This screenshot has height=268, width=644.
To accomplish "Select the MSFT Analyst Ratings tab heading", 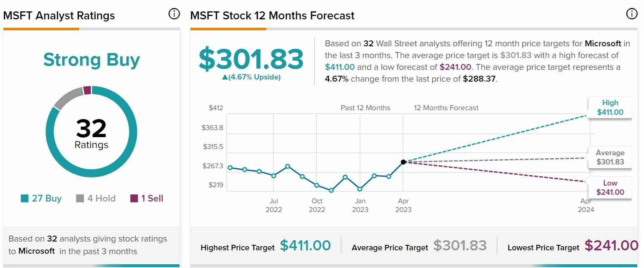I will coord(59,16).
